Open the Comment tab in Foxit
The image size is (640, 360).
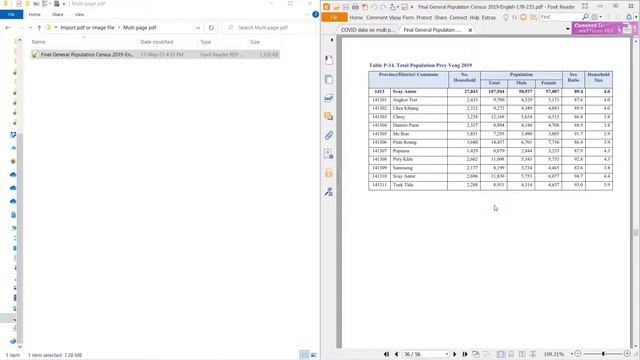[377, 18]
